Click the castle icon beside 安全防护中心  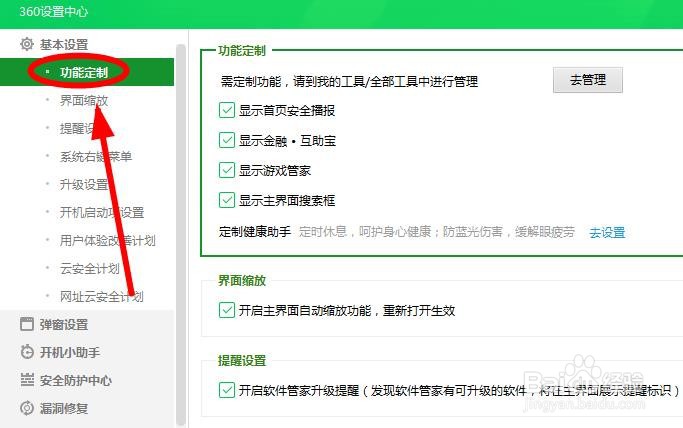(27, 380)
